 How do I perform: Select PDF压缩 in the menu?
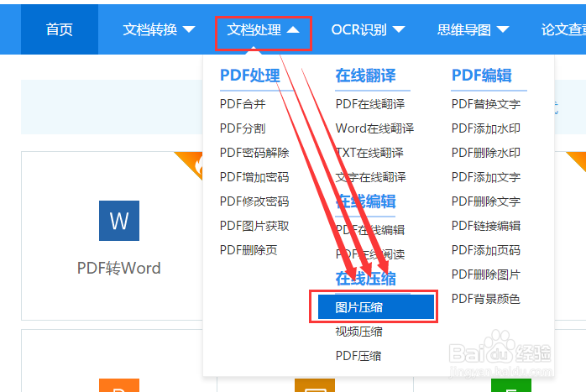pyautogui.click(x=358, y=356)
